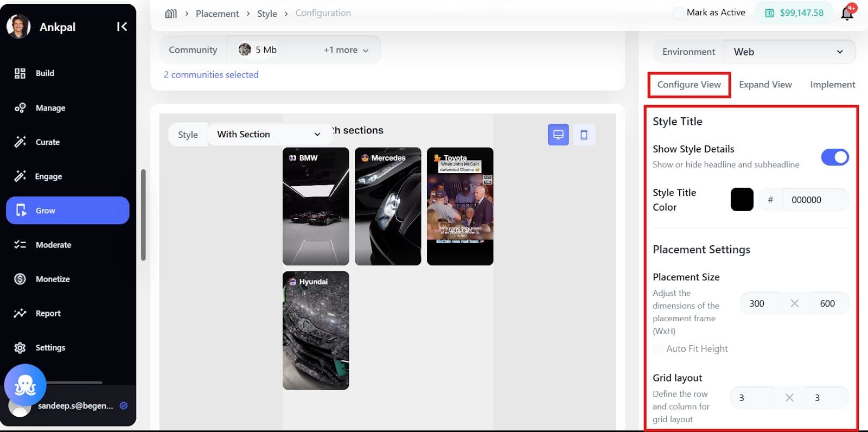Switch to mobile preview icon
This screenshot has width=868, height=432.
pos(584,135)
